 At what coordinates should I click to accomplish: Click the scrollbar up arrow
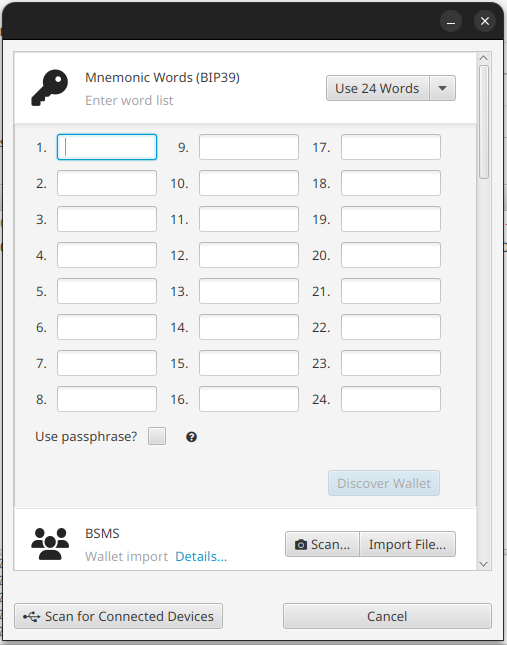coord(484,58)
